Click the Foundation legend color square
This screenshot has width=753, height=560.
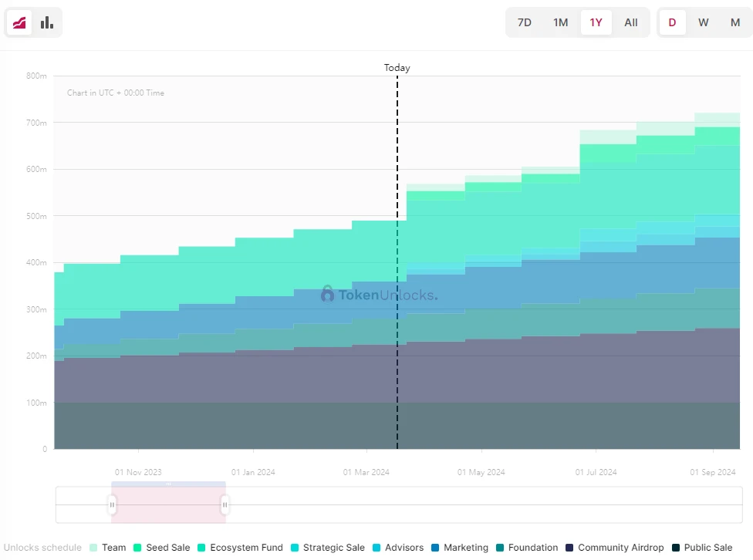tap(501, 548)
